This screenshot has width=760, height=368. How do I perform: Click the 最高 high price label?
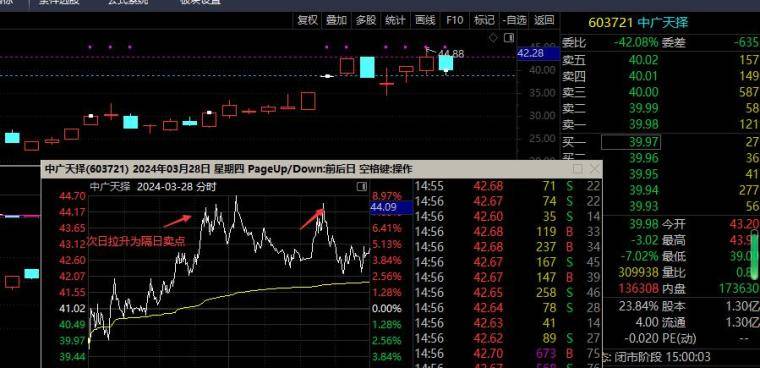click(674, 240)
